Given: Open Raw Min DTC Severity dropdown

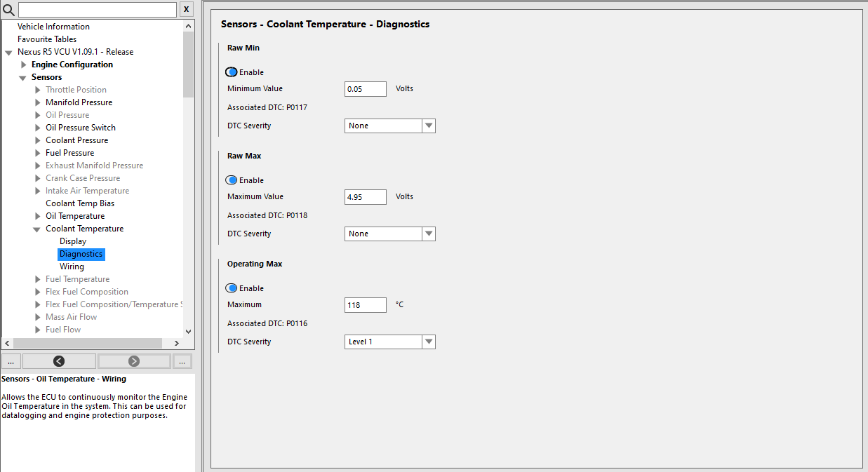Looking at the screenshot, I should [x=390, y=126].
